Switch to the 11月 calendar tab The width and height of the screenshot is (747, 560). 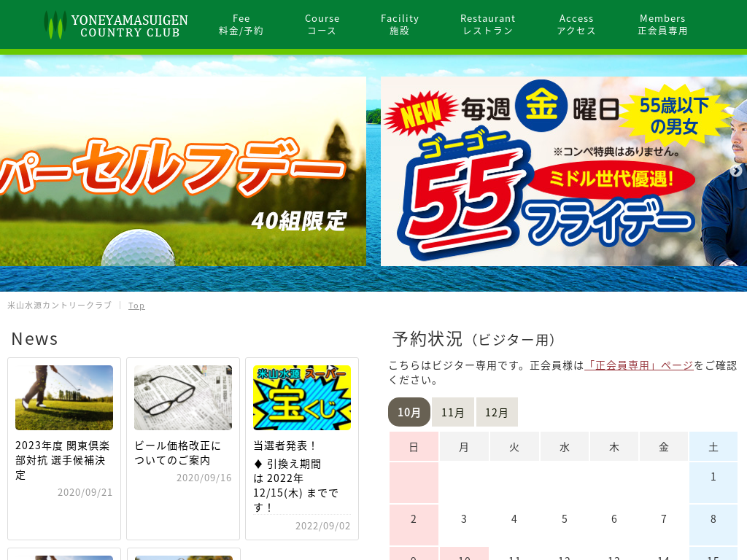[x=452, y=412]
